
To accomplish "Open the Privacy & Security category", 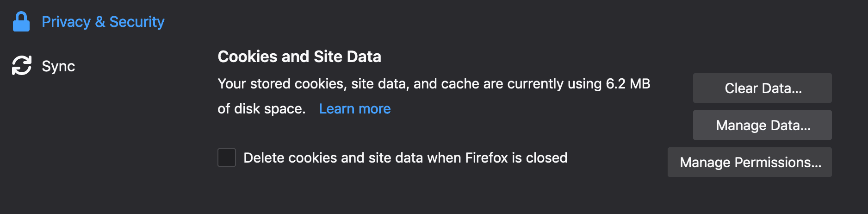I will (x=103, y=22).
